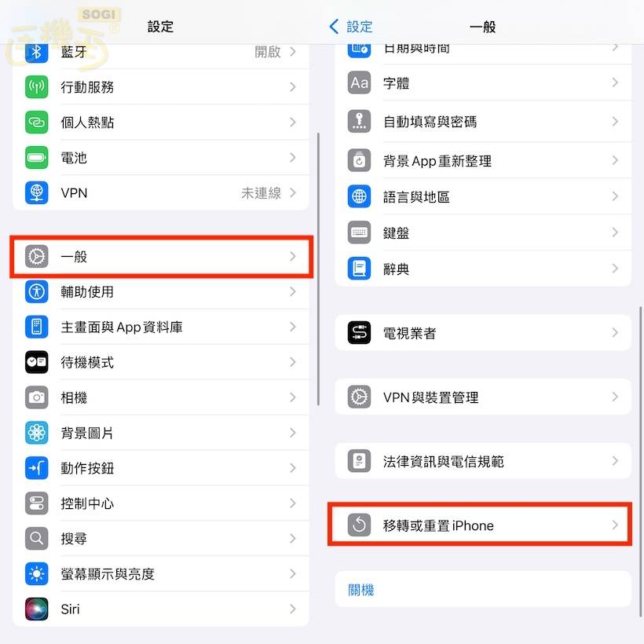Viewport: 644px width, 644px height.
Task: Open the 鍵盤 keyboard icon
Action: (359, 232)
